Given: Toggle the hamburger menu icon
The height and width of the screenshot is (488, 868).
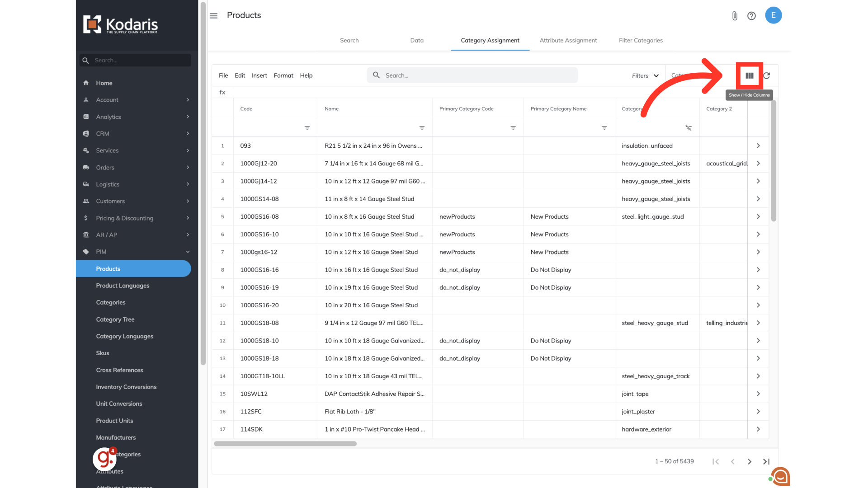Looking at the screenshot, I should 214,16.
